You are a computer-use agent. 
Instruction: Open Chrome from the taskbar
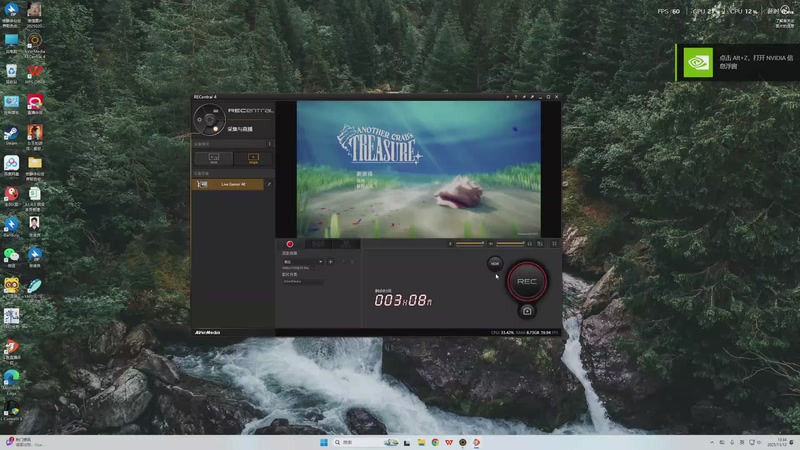[x=435, y=442]
